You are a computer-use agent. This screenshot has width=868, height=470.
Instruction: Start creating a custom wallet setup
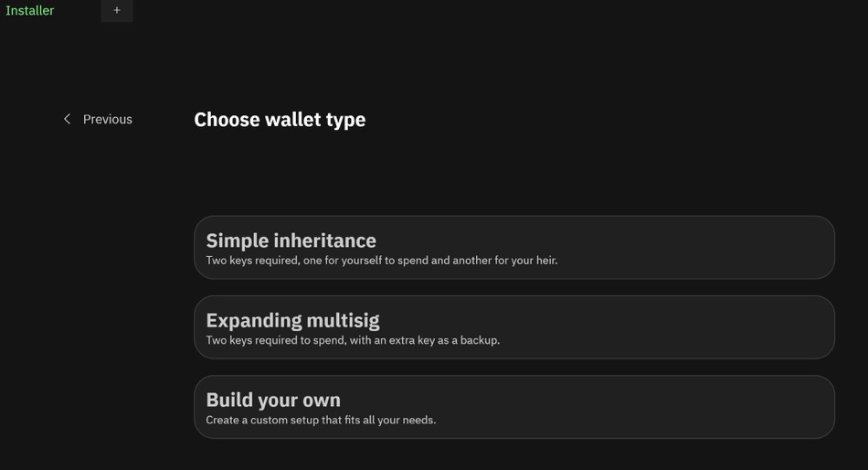tap(513, 406)
